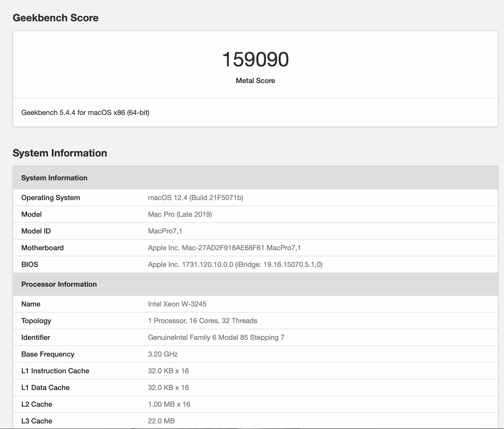Click the Mac Pro (Late 2019) model value

pos(180,214)
